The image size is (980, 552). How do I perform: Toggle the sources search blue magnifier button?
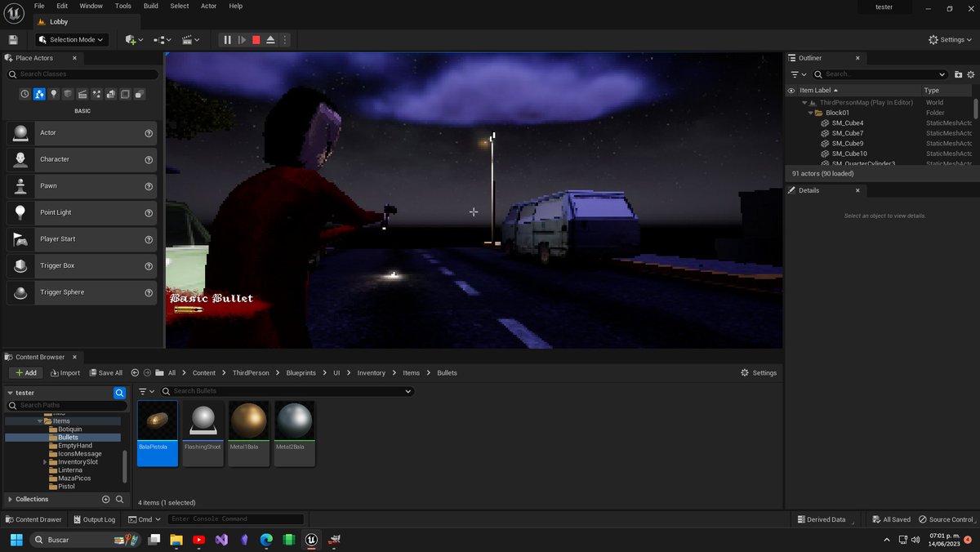[119, 393]
